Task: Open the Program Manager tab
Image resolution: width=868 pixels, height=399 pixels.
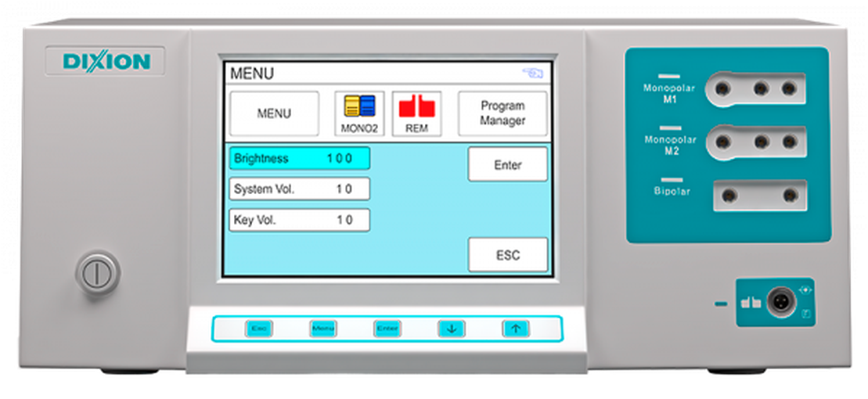Action: coord(502,114)
